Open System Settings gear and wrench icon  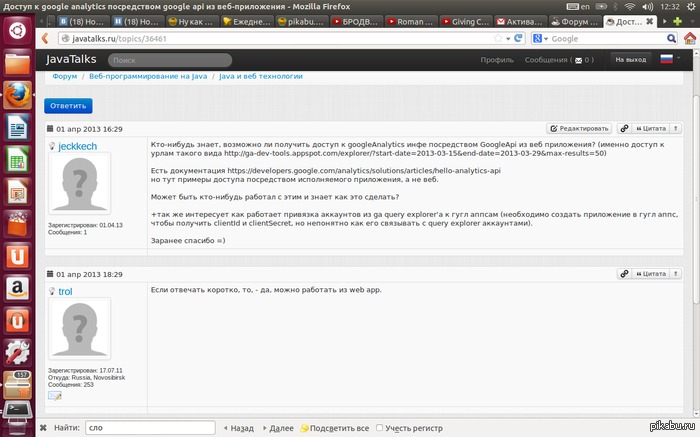pyautogui.click(x=17, y=353)
